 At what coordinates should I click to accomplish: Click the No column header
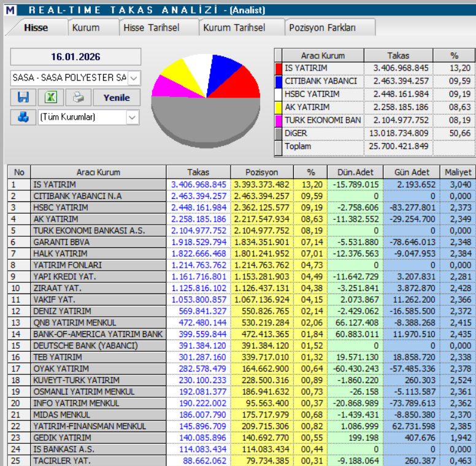[x=19, y=173]
